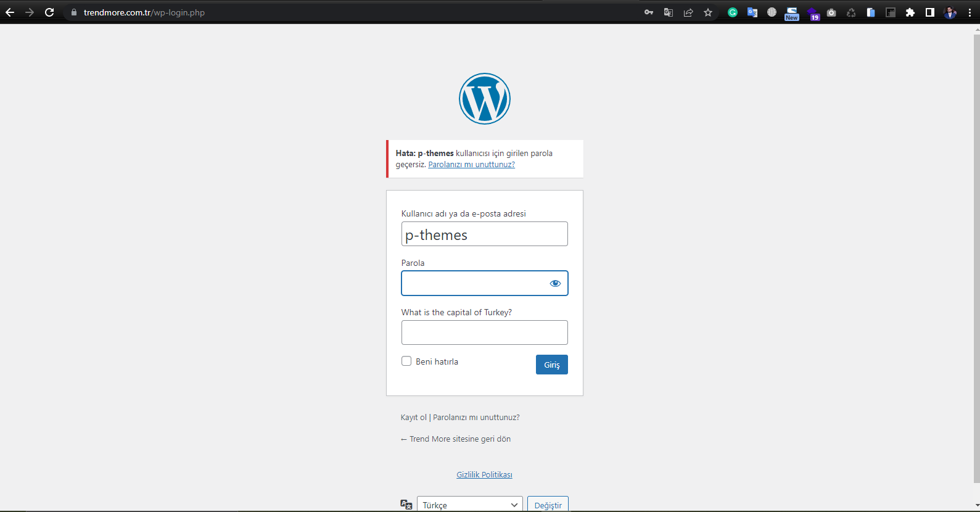Open the Gizlilik Politikası link

point(484,475)
